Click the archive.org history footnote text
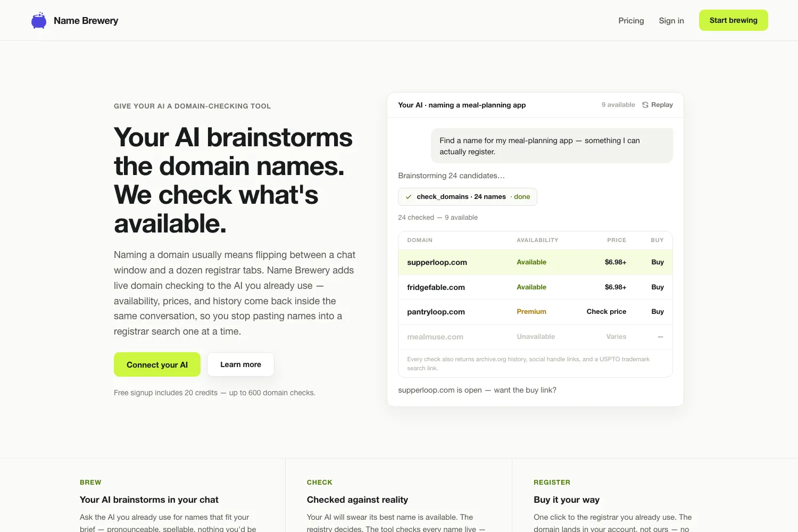Screen dimensions: 798x532 (x=528, y=363)
